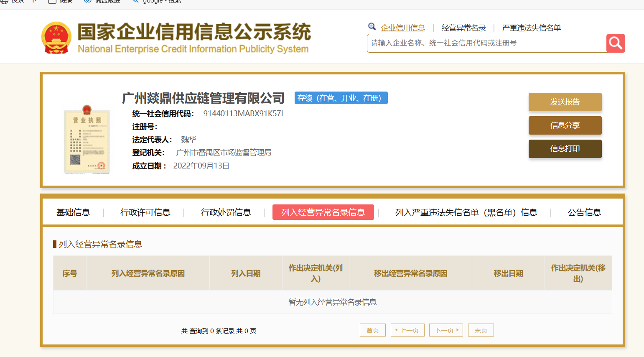The height and width of the screenshot is (357, 644).
Task: Select the 严重违法失信名单 search category
Action: coord(531,28)
